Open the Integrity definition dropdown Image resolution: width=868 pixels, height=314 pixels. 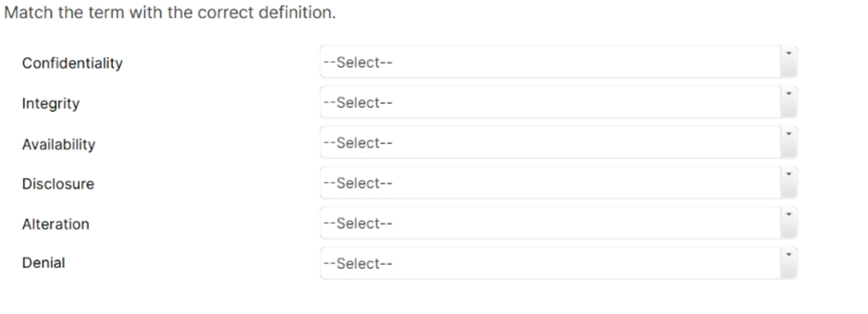pos(559,102)
